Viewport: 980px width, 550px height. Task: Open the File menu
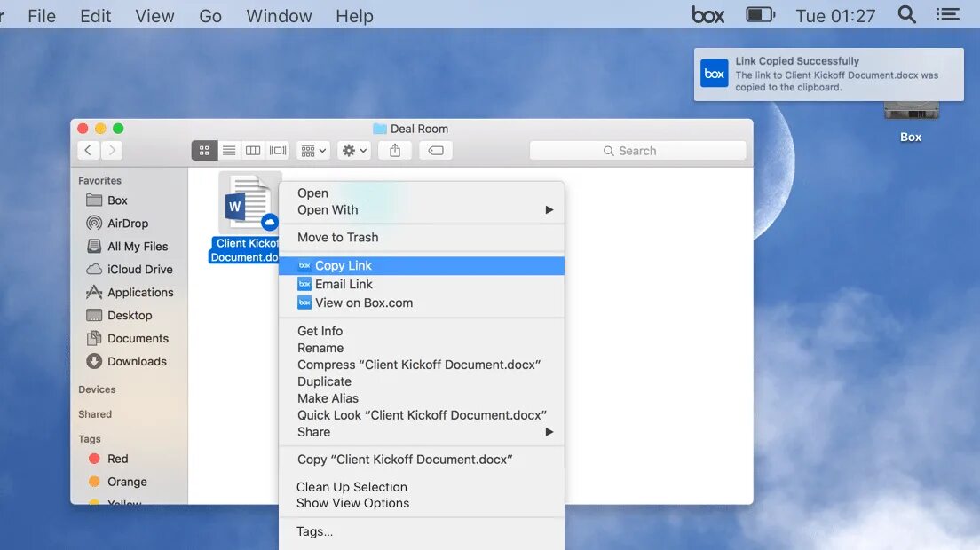[42, 16]
